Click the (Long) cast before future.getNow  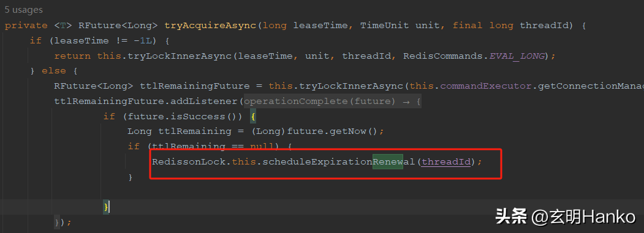pos(268,131)
